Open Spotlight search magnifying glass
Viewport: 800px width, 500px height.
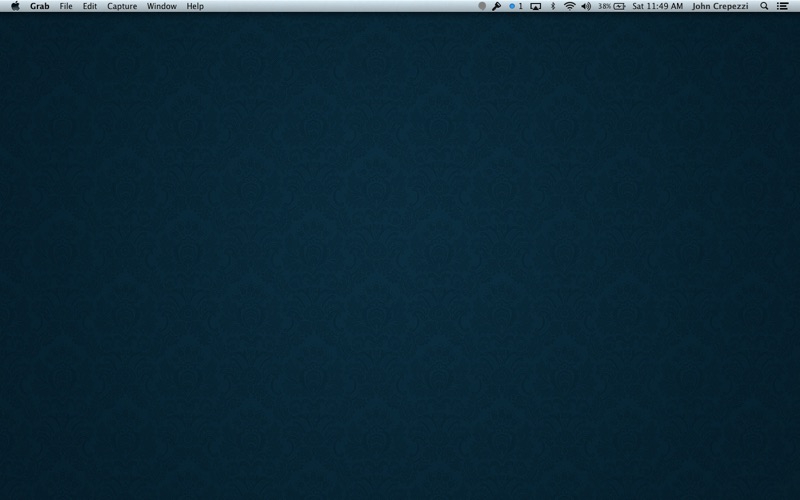(765, 6)
